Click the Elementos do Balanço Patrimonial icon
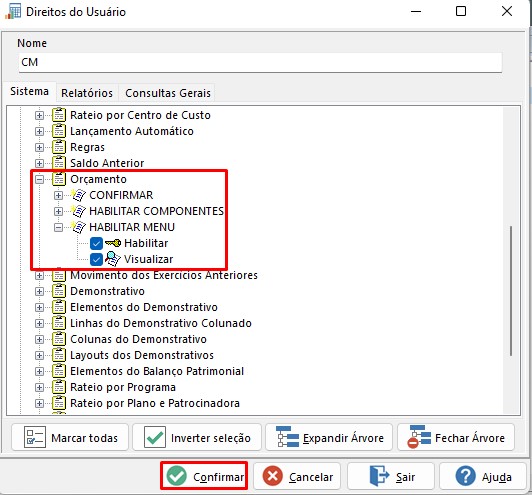The height and width of the screenshot is (495, 532). (x=59, y=371)
